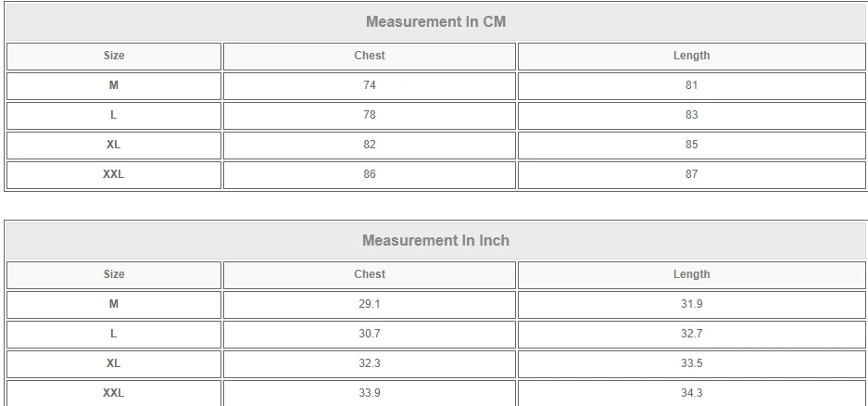The height and width of the screenshot is (406, 868).
Task: Click chest value 86 cell
Action: point(369,174)
